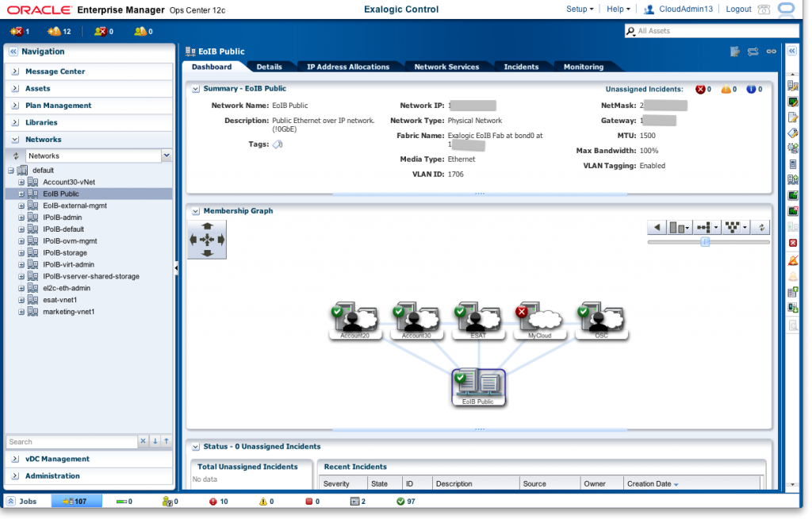This screenshot has width=812, height=519.
Task: Click the refresh icon beside Networks dropdown
Action: 16,156
